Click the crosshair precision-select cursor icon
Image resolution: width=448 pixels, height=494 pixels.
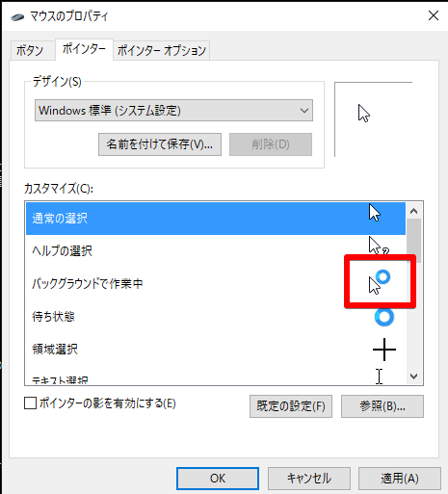(x=384, y=350)
